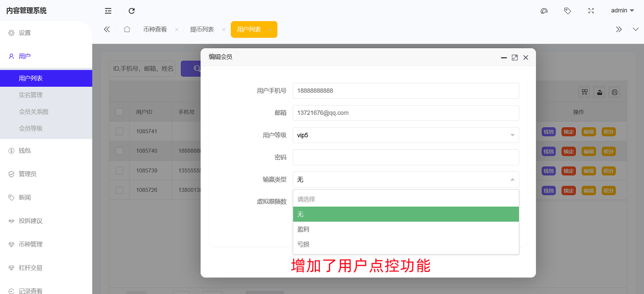Image resolution: width=644 pixels, height=294 pixels.
Task: Click into the 密码 input field
Action: coord(406,157)
